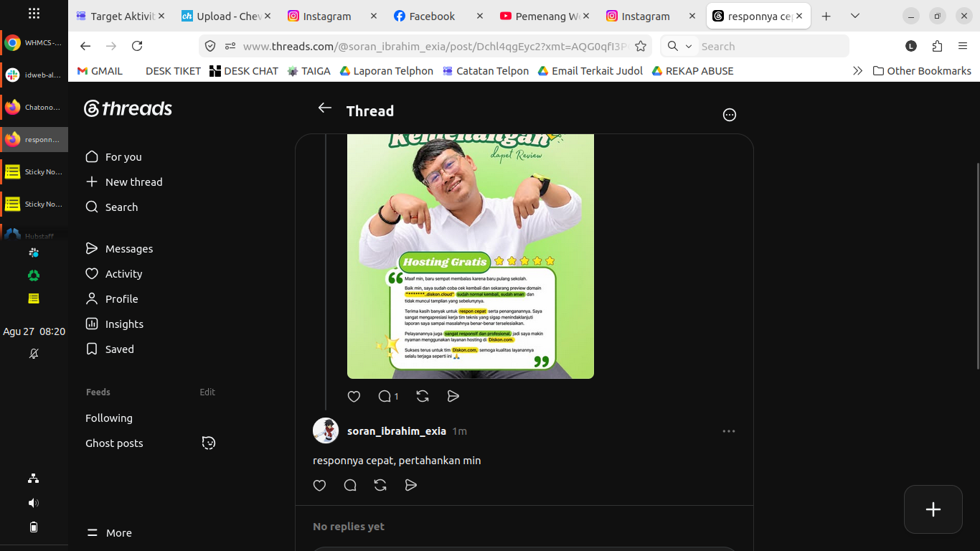Open the idweb Slack window in taskbar

(34, 75)
